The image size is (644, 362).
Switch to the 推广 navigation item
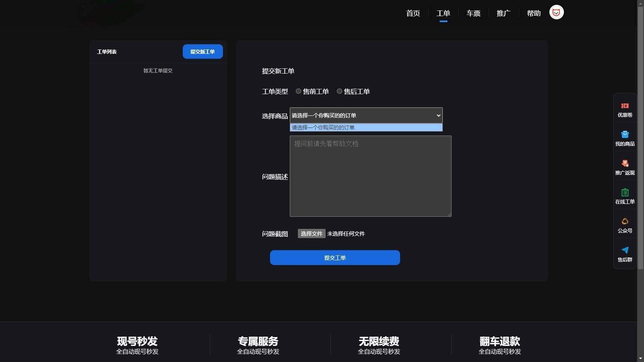[x=504, y=13]
